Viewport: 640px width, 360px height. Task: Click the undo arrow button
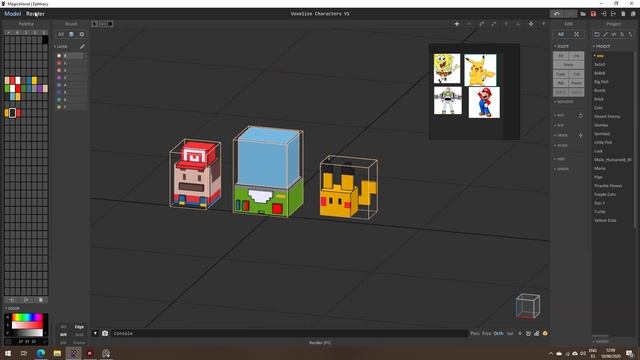tap(557, 14)
